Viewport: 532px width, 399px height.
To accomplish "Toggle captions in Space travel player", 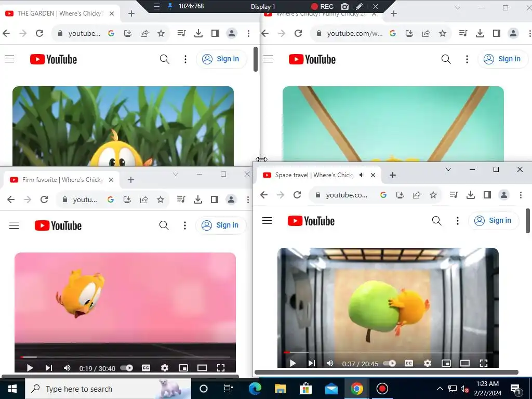I will [409, 363].
